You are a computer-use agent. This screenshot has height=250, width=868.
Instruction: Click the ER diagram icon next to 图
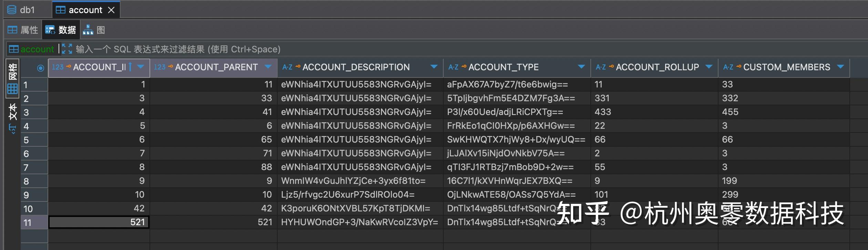click(88, 30)
